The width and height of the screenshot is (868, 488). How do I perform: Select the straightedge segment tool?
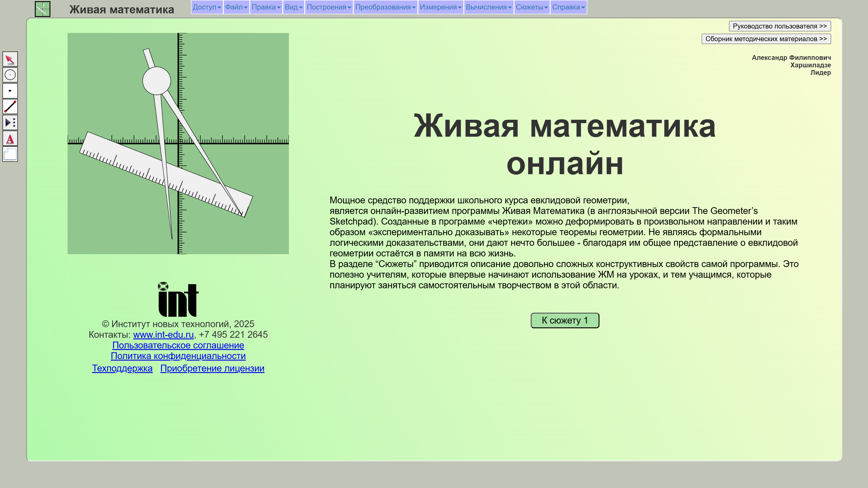[10, 107]
